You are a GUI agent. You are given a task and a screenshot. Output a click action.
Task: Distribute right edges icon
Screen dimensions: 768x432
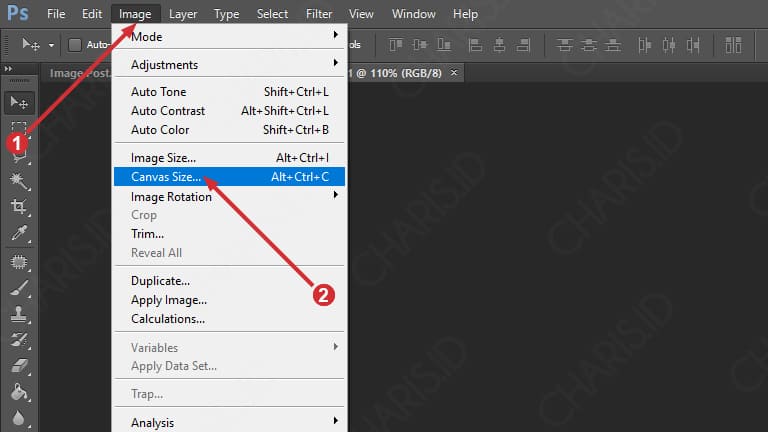[x=693, y=45]
